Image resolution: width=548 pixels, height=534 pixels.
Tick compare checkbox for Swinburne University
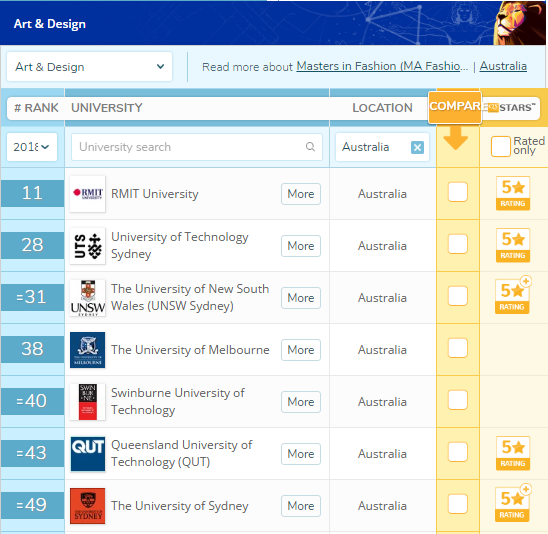(457, 400)
